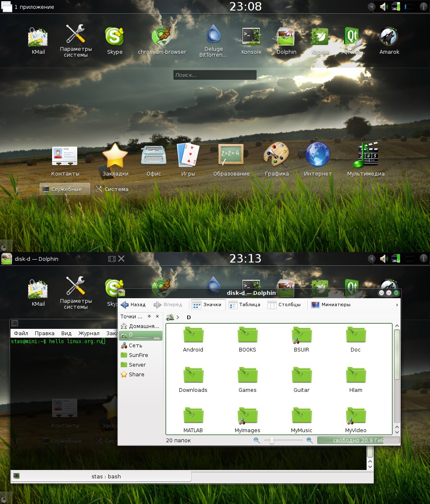The image size is (430, 504).
Task: Expand hidden tray icons in the 23:13 panel
Action: click(371, 259)
